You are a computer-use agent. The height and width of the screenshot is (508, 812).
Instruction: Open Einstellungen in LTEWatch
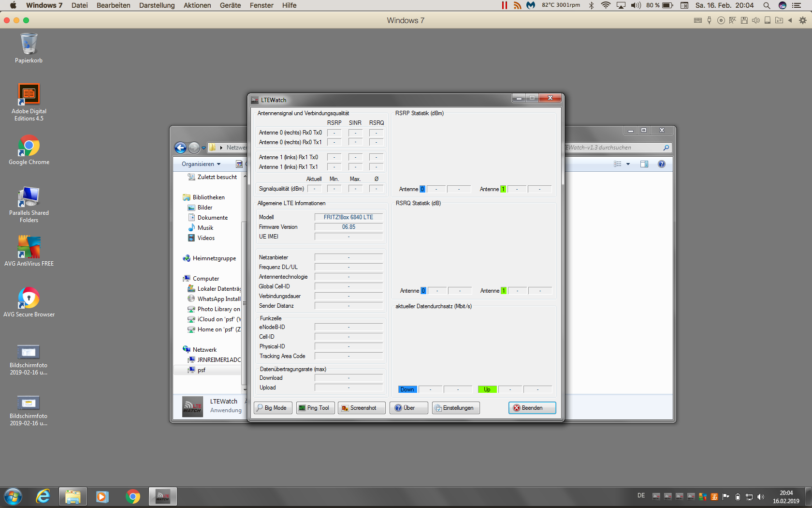point(455,408)
